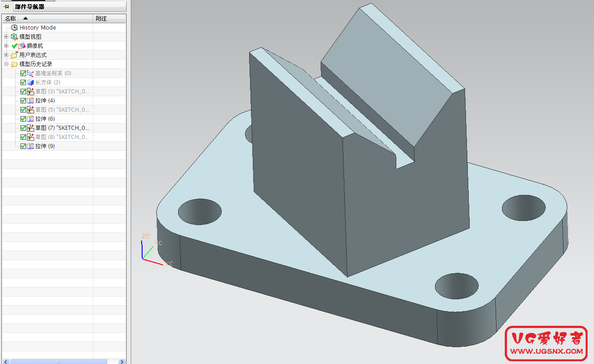Select the 用户表达式 tree label
The height and width of the screenshot is (364, 594).
33,55
